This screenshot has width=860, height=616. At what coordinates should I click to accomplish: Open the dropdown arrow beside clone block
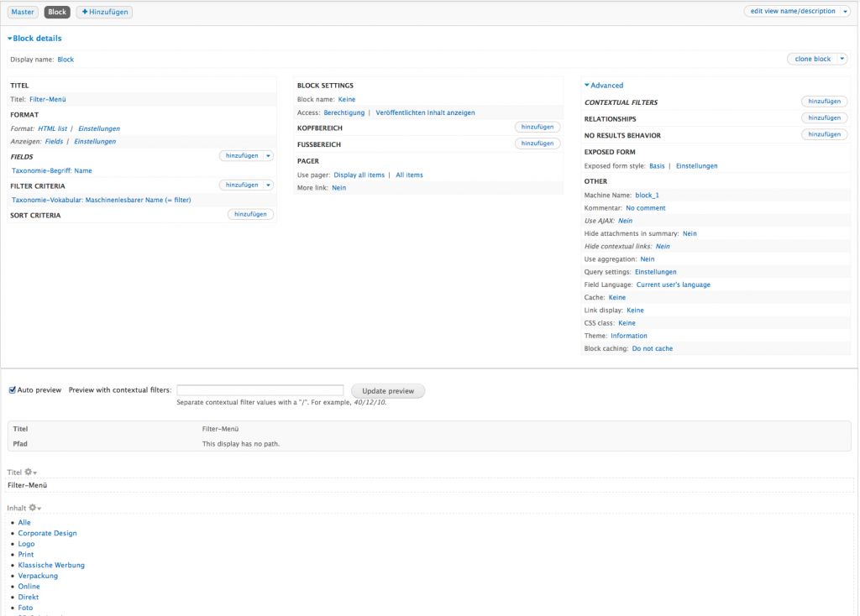842,60
